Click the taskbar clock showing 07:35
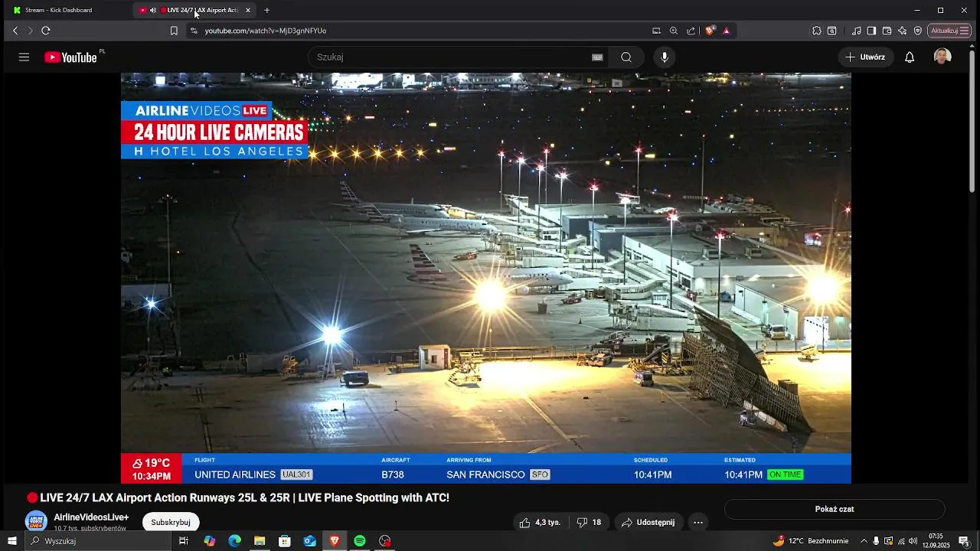Image resolution: width=980 pixels, height=551 pixels. click(x=936, y=541)
